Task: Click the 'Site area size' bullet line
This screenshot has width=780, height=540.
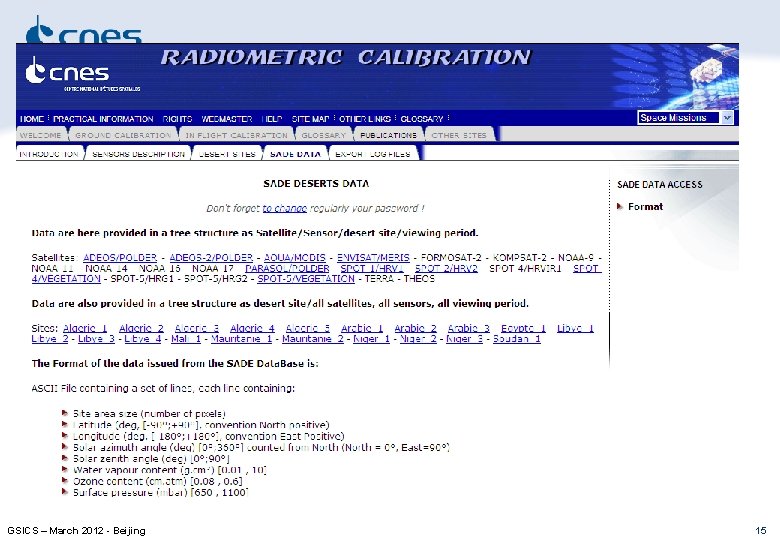Action: click(149, 414)
